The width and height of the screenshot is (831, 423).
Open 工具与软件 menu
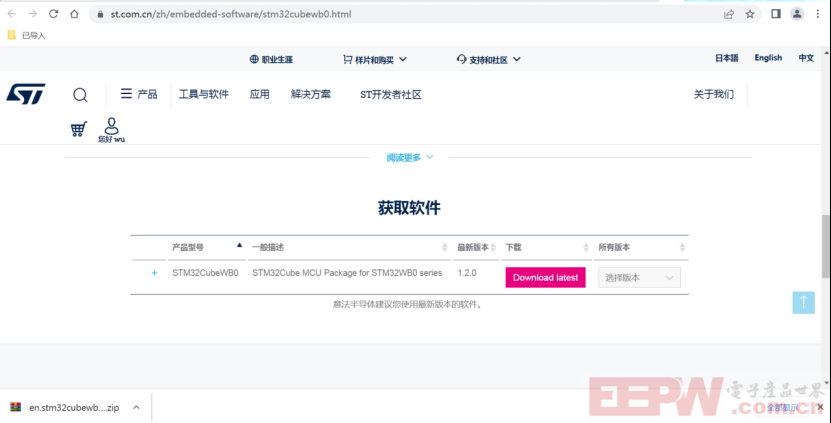[x=204, y=94]
